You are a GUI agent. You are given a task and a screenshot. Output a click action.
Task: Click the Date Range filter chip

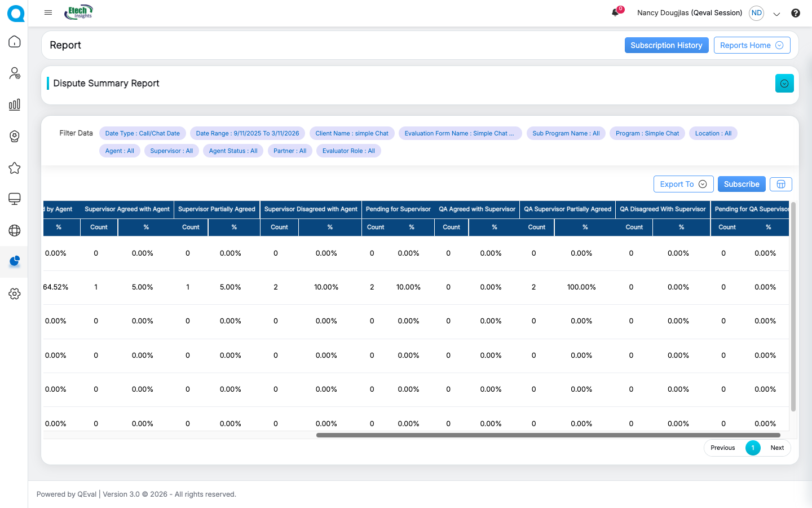coord(248,133)
